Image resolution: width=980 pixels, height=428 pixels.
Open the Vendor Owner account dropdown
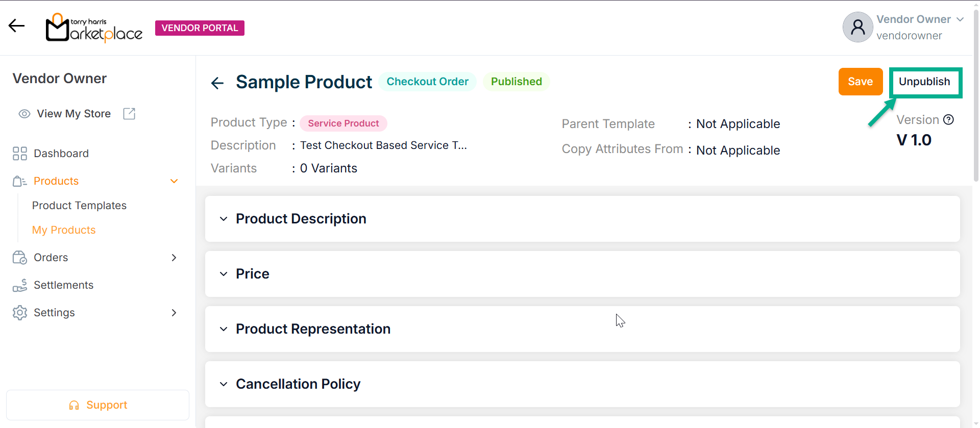960,19
